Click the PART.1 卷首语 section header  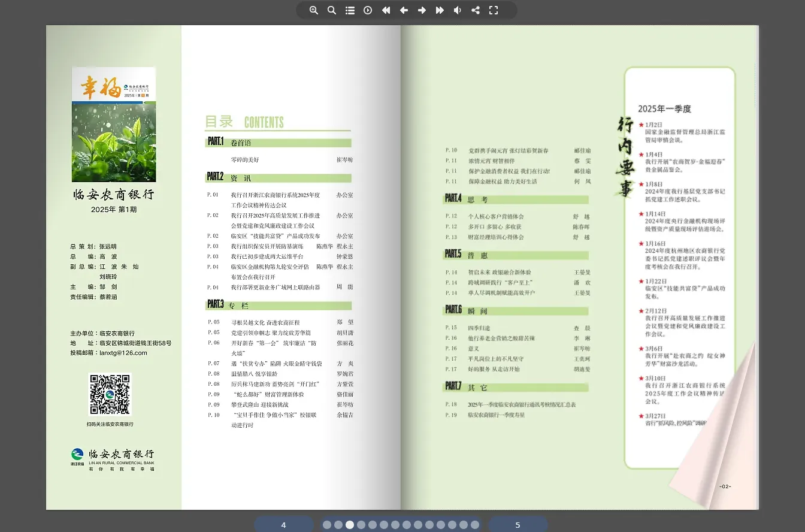[278, 143]
